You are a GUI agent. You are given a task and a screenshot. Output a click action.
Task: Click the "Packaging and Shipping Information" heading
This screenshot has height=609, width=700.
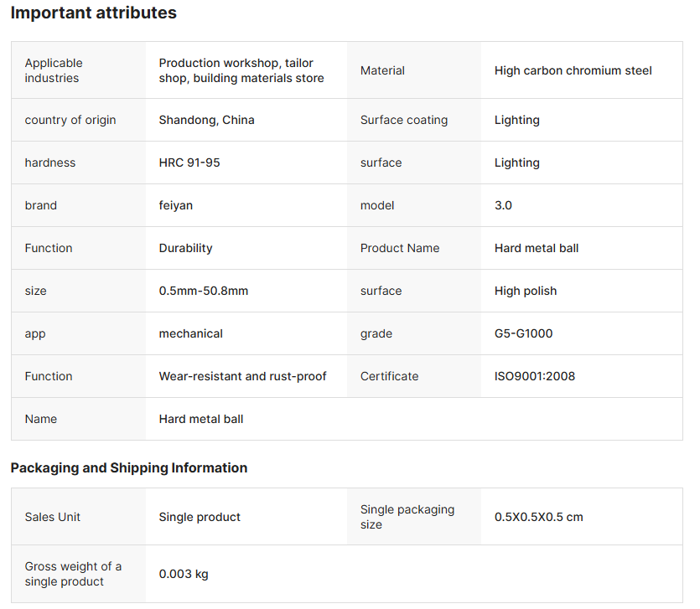128,467
